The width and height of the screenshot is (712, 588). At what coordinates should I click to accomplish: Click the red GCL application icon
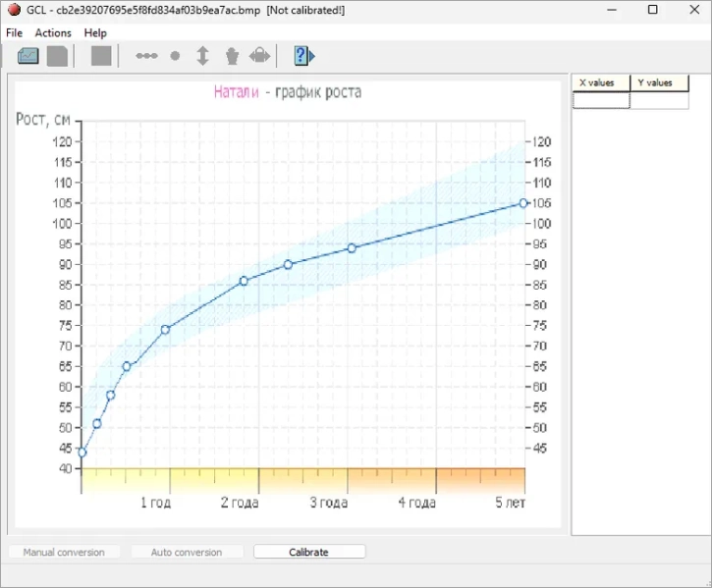(14, 10)
